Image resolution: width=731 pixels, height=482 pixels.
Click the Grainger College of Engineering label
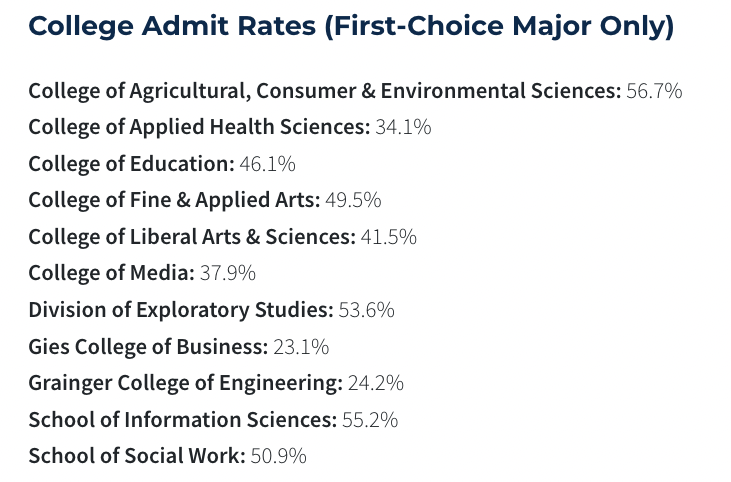click(x=185, y=383)
